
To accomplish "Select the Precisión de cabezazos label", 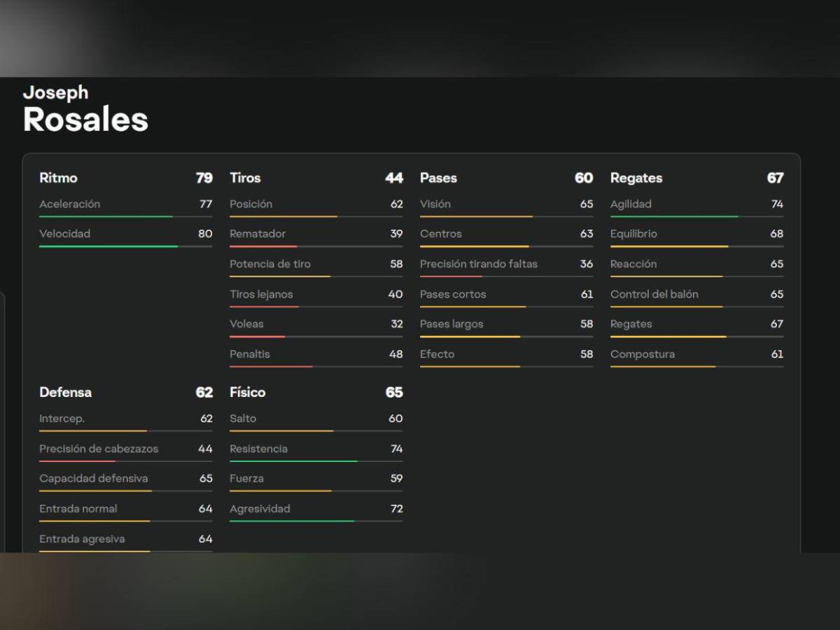I will coord(99,449).
